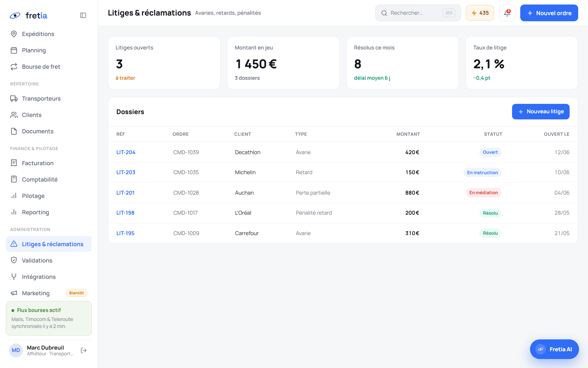This screenshot has height=368, width=588.
Task: Click the ⌘K shortcut badge
Action: click(x=449, y=13)
